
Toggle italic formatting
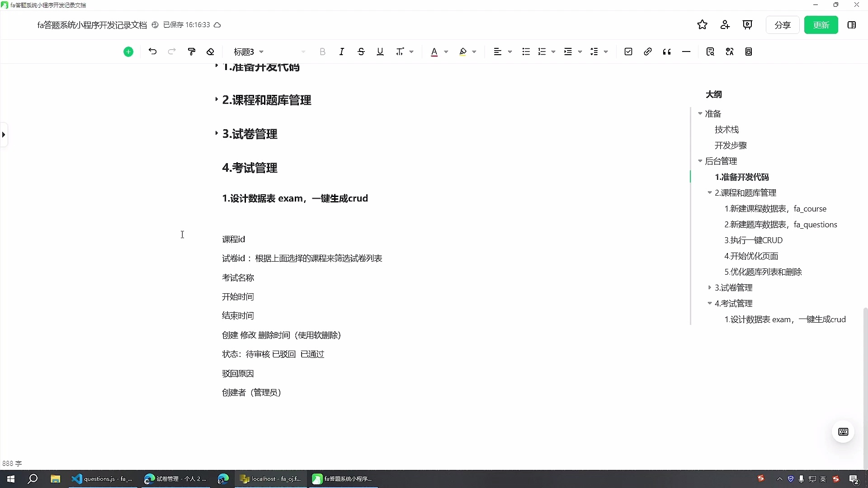click(x=342, y=52)
